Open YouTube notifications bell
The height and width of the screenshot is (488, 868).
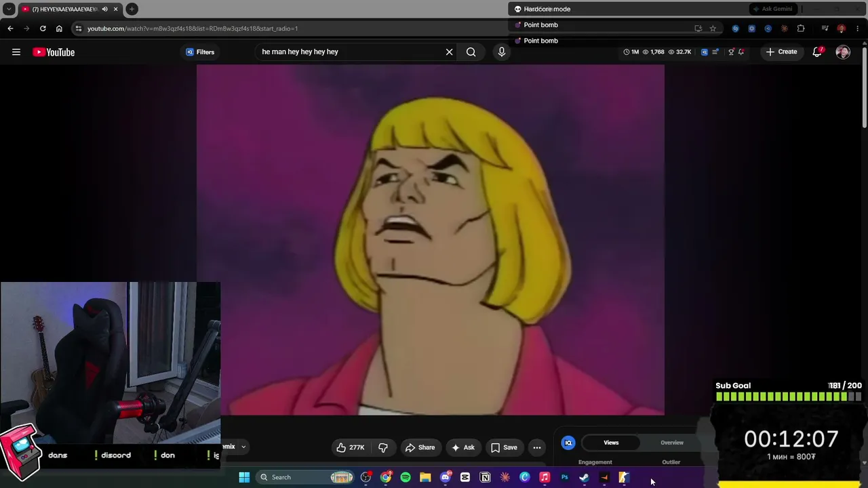[x=818, y=52]
